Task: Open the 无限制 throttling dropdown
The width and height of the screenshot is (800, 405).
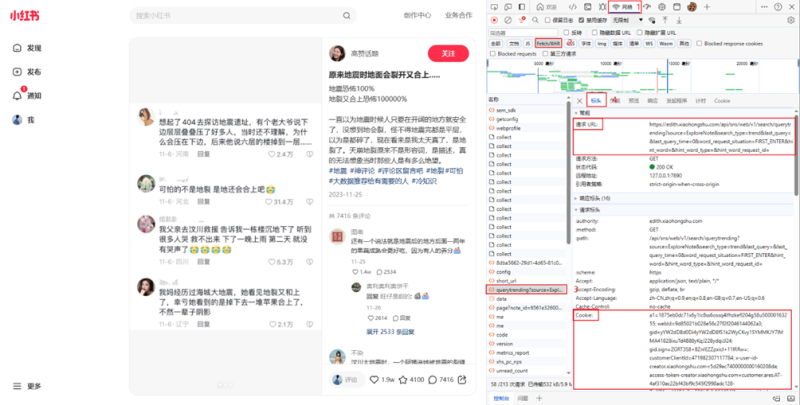Action: 627,20
